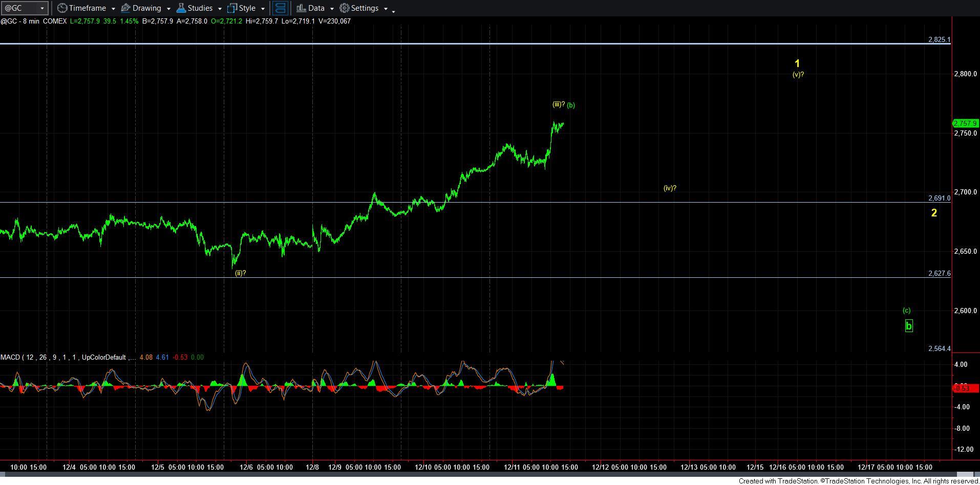Image resolution: width=980 pixels, height=485 pixels.
Task: Expand the Drawing dropdown arrow
Action: click(168, 9)
